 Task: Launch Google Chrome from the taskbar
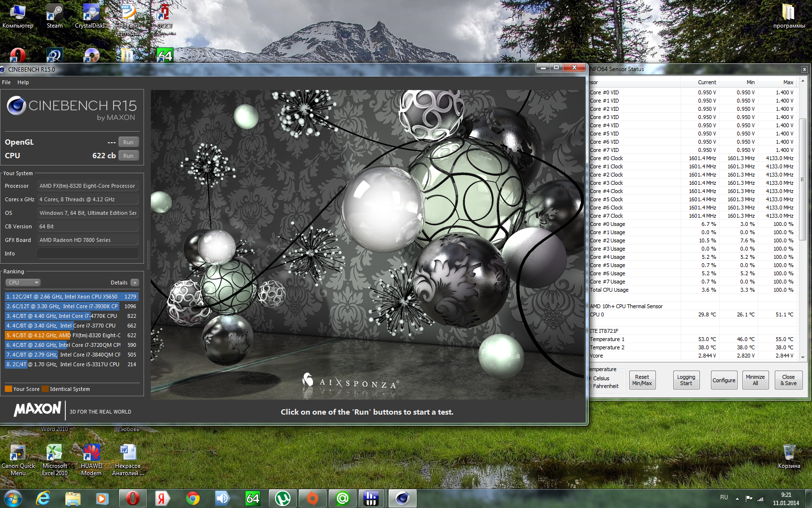(x=193, y=498)
